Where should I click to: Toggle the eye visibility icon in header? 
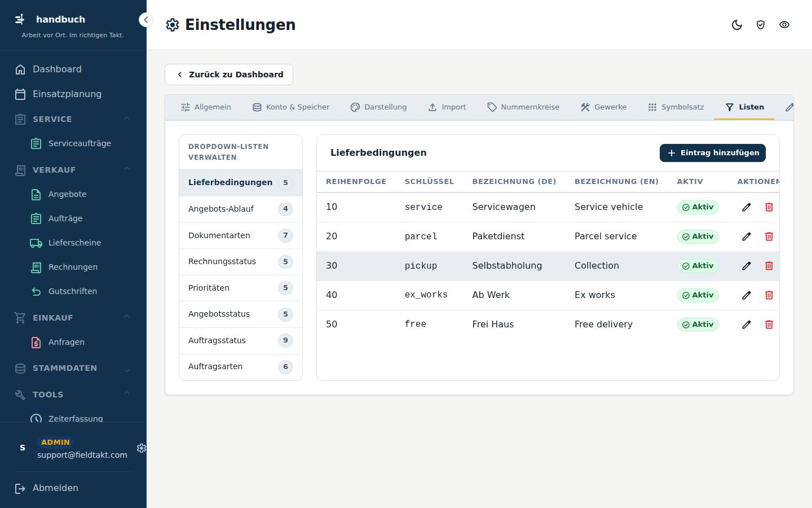[x=784, y=25]
